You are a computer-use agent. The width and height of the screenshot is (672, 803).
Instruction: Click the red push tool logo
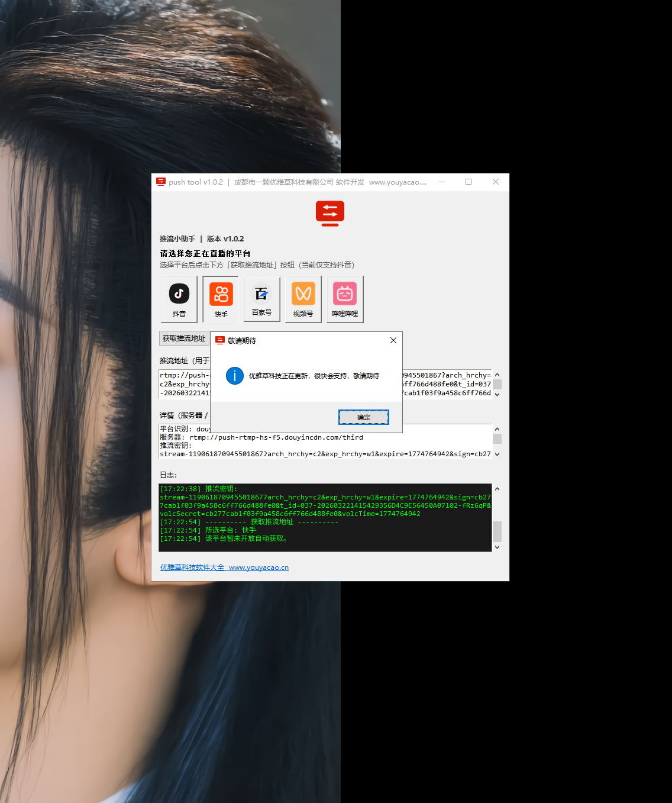pyautogui.click(x=330, y=214)
